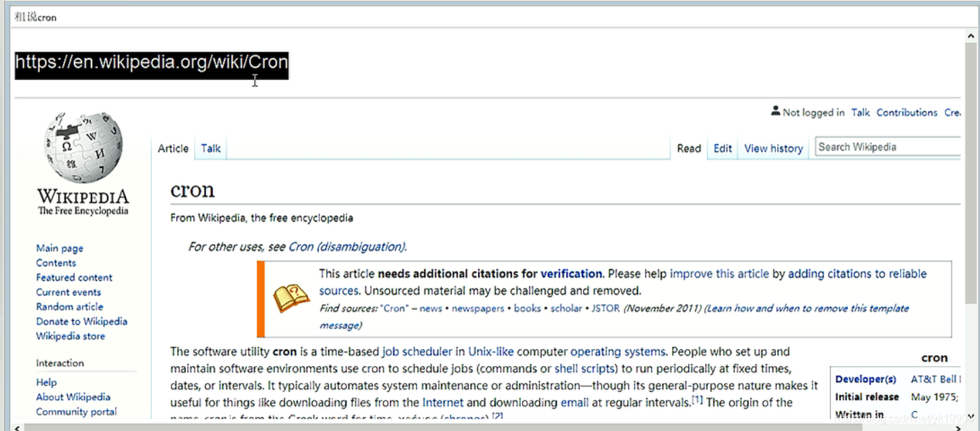
Task: Click the open book citation icon
Action: [x=291, y=299]
